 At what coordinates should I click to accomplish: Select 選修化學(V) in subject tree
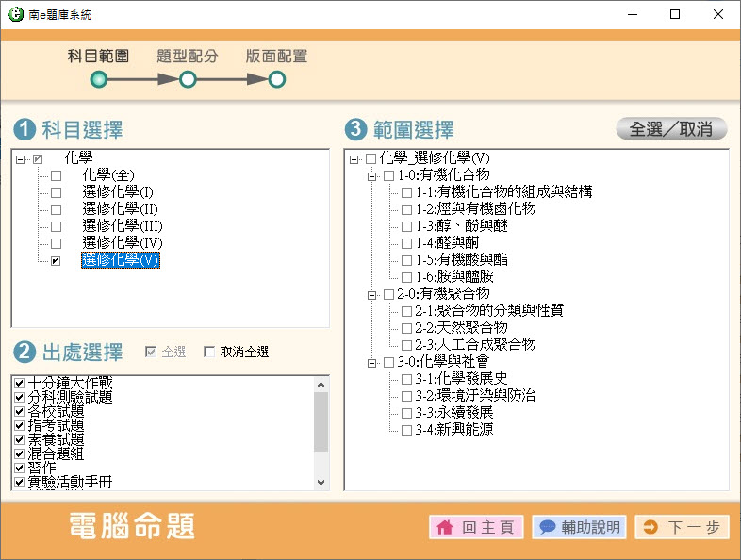(x=121, y=261)
